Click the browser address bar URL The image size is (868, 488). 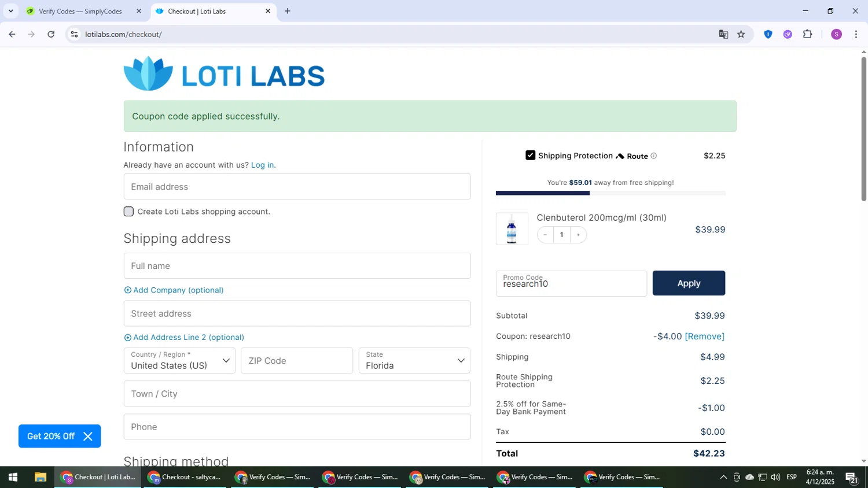(x=123, y=34)
